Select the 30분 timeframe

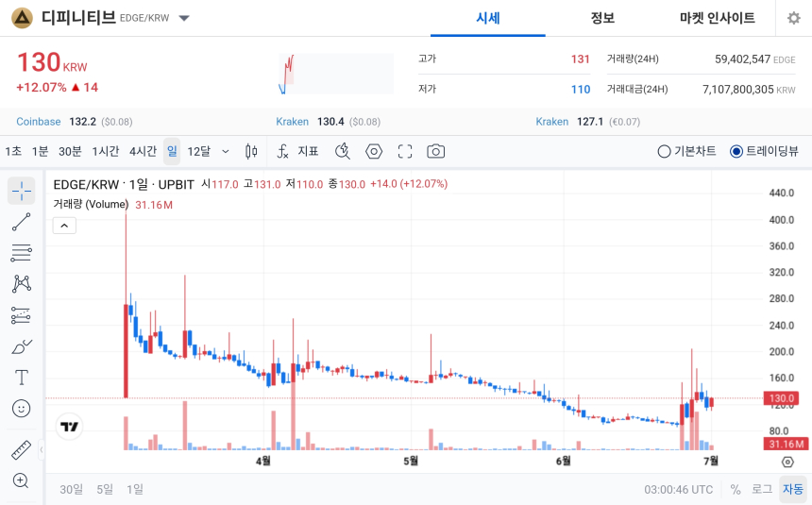point(70,151)
